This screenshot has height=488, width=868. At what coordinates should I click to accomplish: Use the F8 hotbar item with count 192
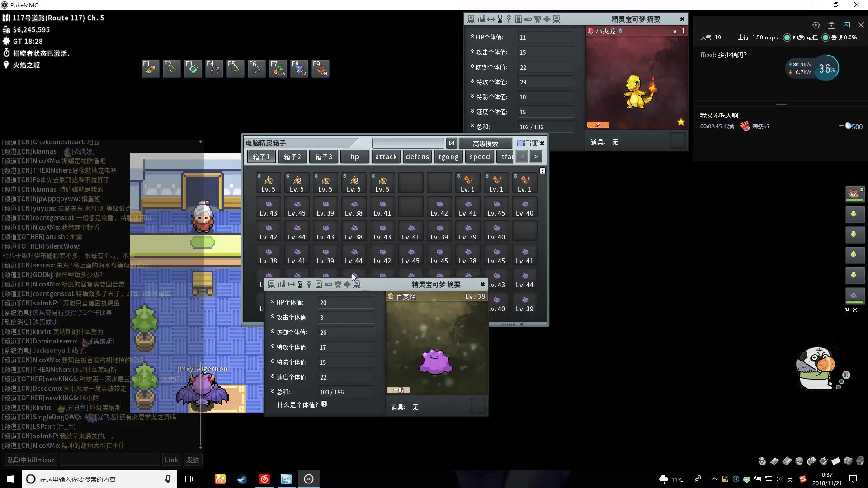point(299,69)
